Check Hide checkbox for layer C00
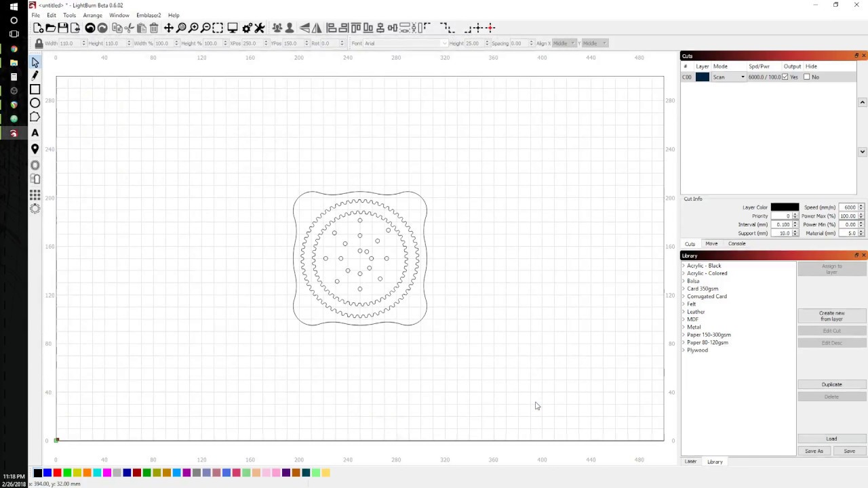This screenshot has height=488, width=868. pos(806,77)
